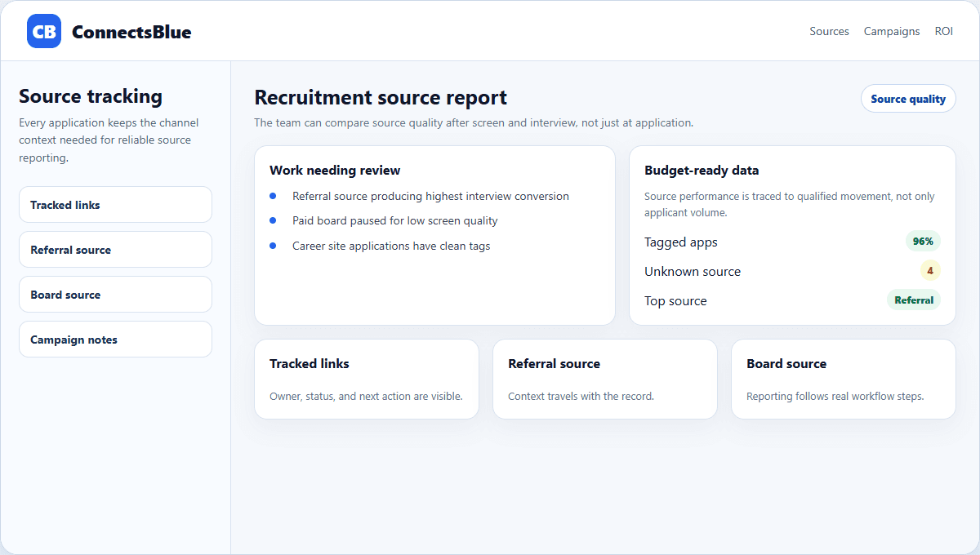Click the Budget-ready data heading
The image size is (980, 555).
702,171
